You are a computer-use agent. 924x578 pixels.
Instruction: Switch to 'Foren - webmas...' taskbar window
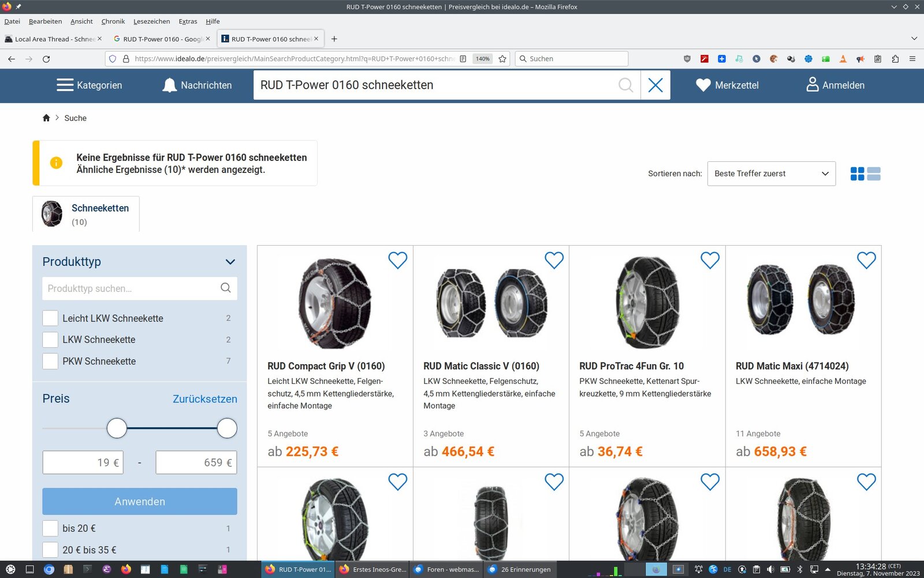pos(446,569)
